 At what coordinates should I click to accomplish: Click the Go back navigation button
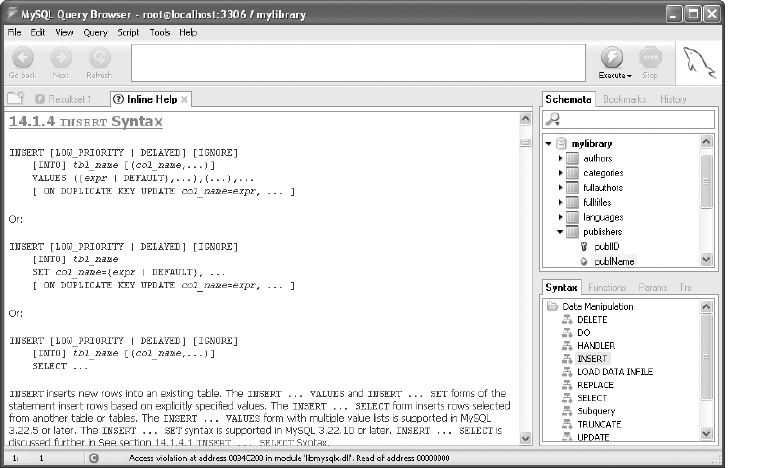pyautogui.click(x=22, y=63)
